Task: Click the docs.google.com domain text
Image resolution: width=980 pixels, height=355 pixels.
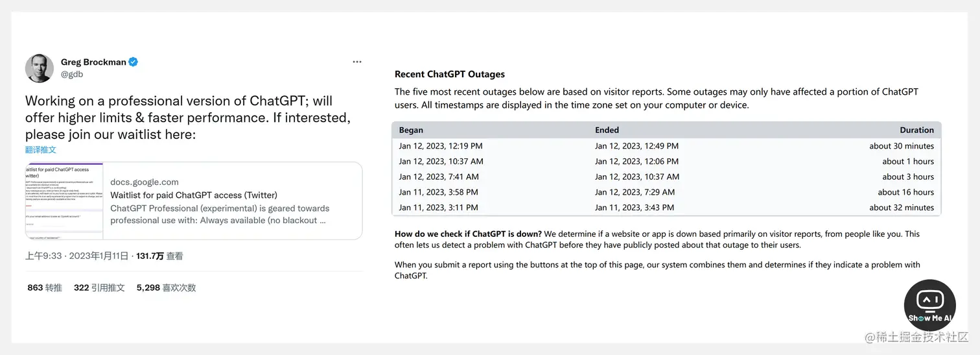Action: click(x=145, y=182)
